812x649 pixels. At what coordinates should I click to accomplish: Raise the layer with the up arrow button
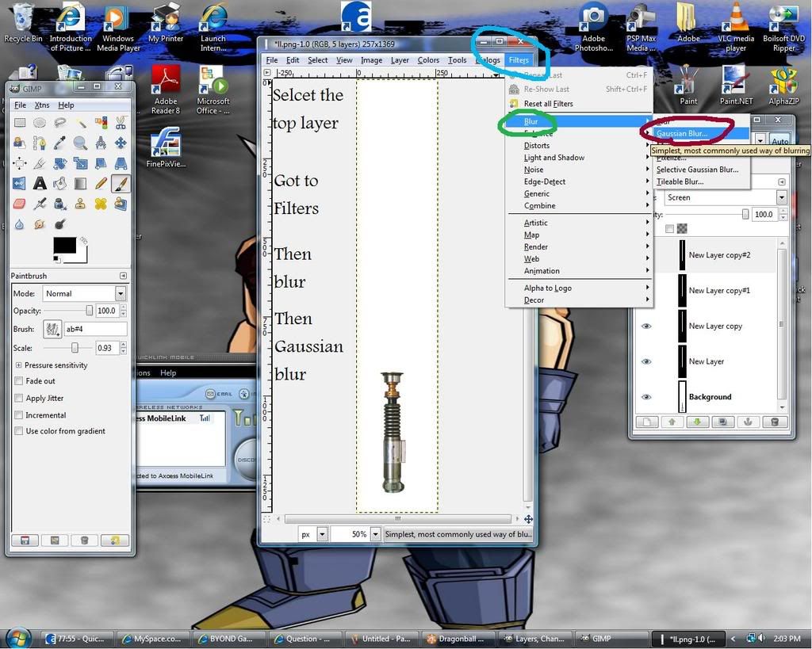(672, 422)
